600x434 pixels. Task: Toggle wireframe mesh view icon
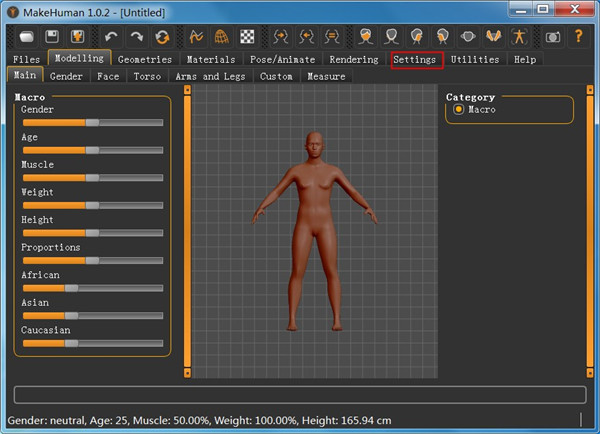click(221, 36)
